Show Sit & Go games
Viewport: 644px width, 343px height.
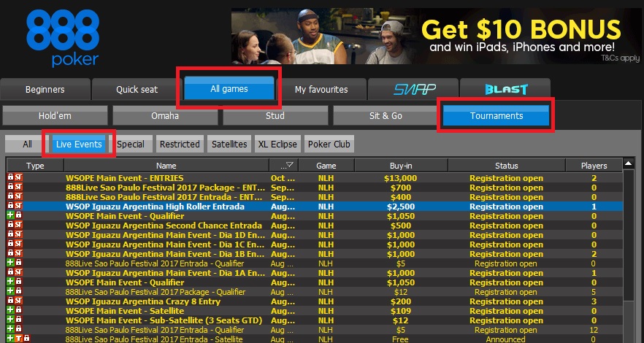click(386, 116)
